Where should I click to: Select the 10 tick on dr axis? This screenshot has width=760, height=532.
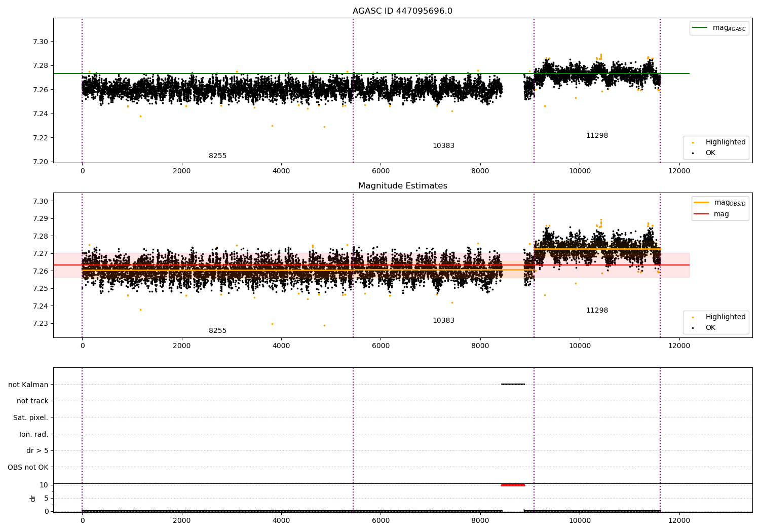(x=44, y=485)
